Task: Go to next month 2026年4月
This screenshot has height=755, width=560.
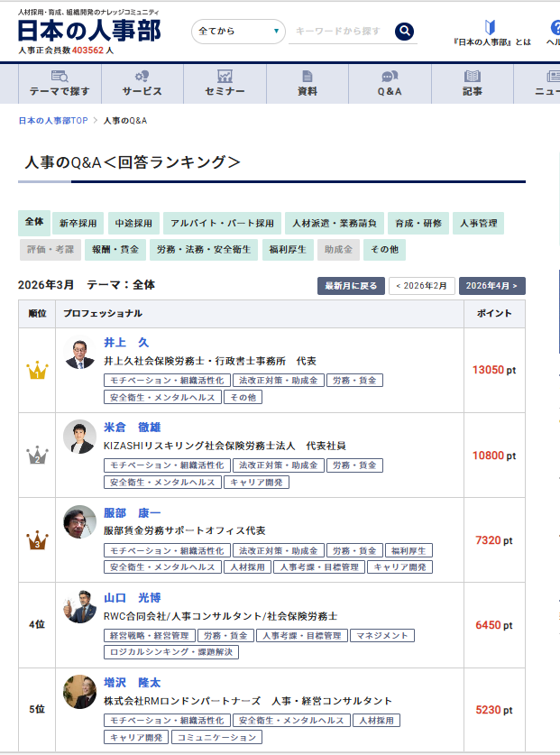Action: coord(491,286)
